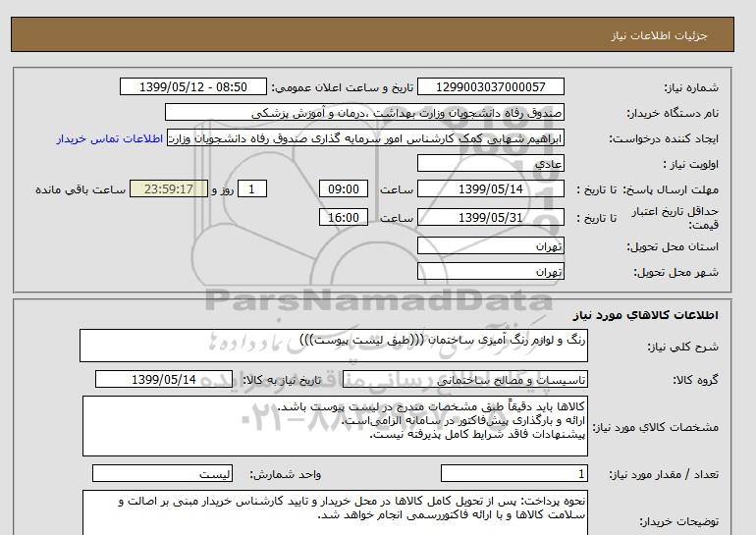Click the ایجاد کننده درخواست field

tap(365, 137)
